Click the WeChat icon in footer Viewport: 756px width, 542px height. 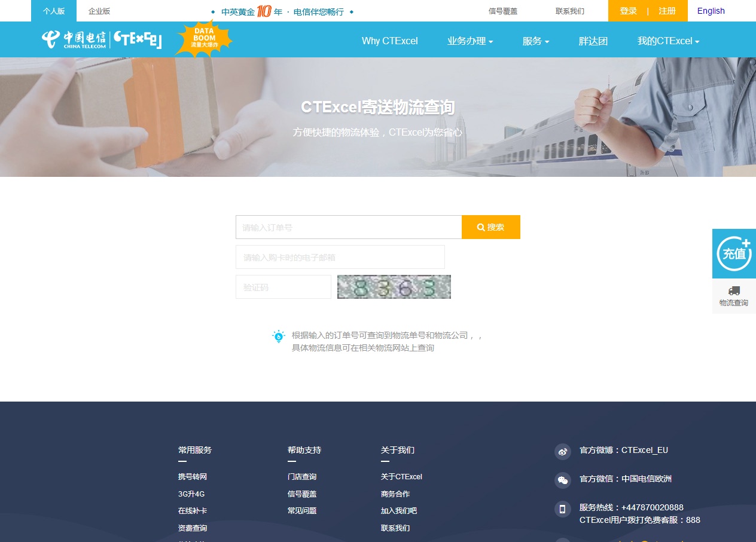point(563,480)
